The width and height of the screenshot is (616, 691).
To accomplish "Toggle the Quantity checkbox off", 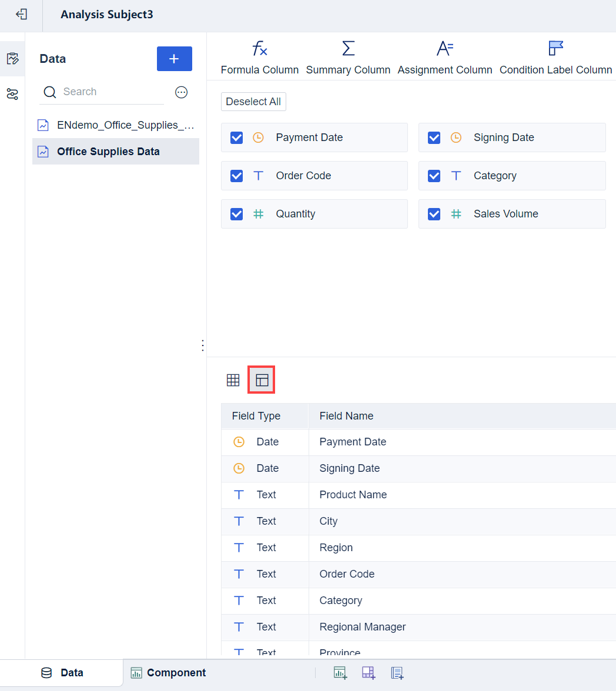I will pos(236,213).
